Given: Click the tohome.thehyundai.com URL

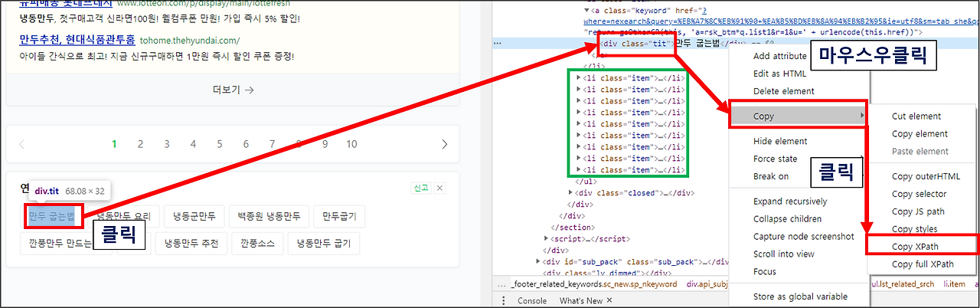Looking at the screenshot, I should 189,40.
